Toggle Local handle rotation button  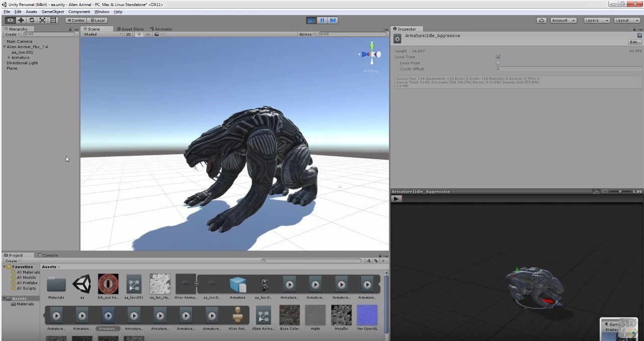[98, 21]
